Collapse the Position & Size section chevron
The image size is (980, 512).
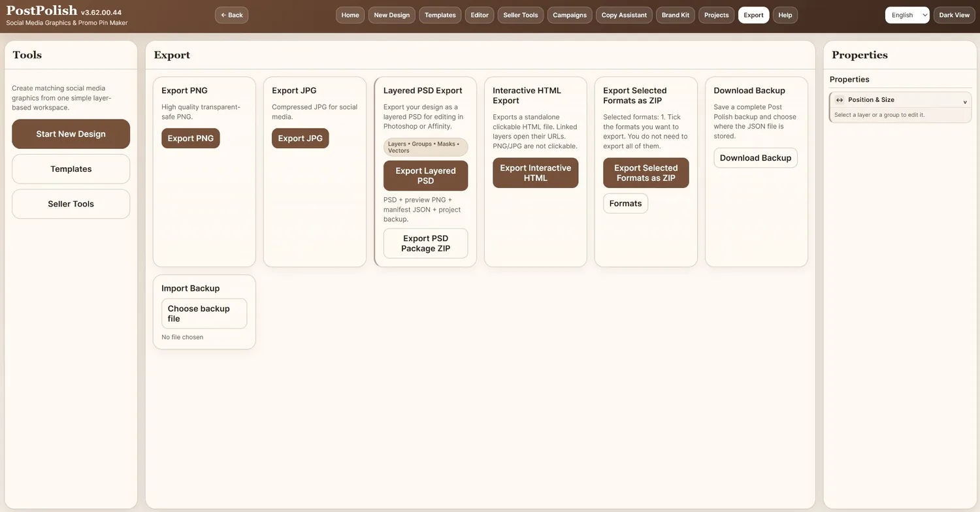click(965, 101)
